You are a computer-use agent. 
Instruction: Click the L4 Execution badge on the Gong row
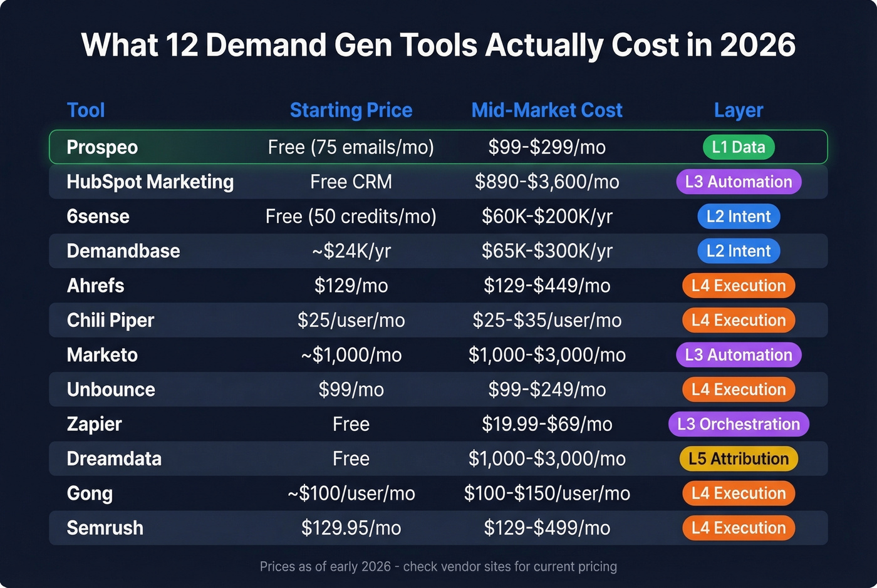point(739,493)
